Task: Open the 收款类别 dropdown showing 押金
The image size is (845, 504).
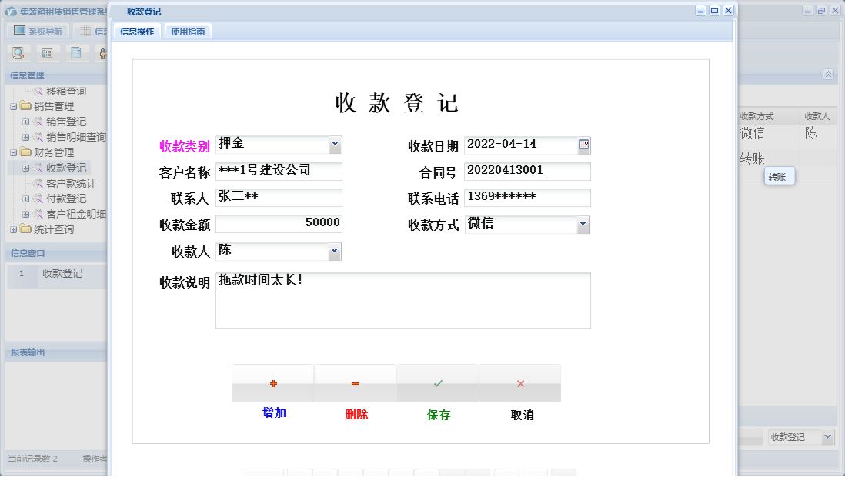Action: click(x=334, y=145)
